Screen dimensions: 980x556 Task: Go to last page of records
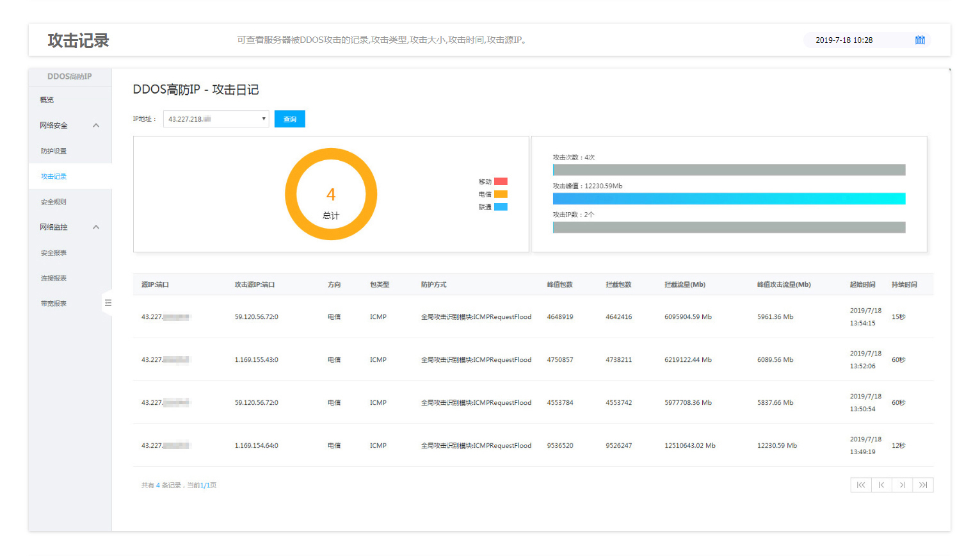(923, 485)
